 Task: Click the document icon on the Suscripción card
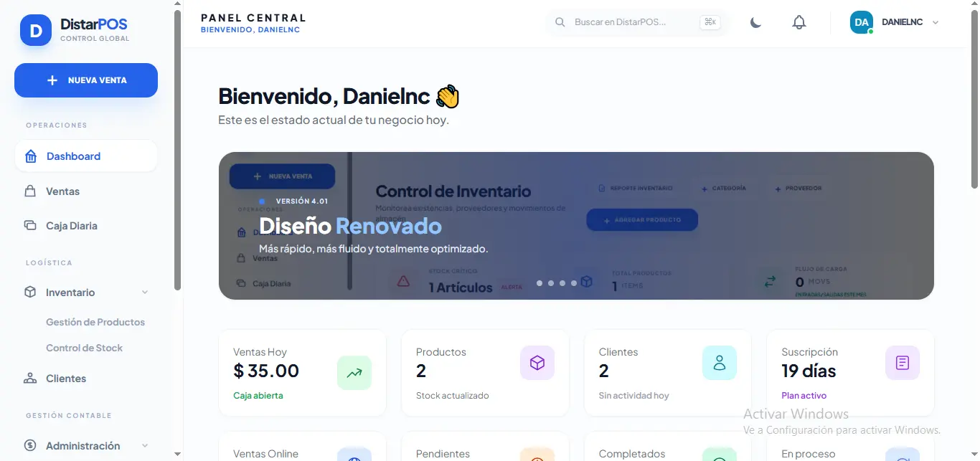(902, 363)
